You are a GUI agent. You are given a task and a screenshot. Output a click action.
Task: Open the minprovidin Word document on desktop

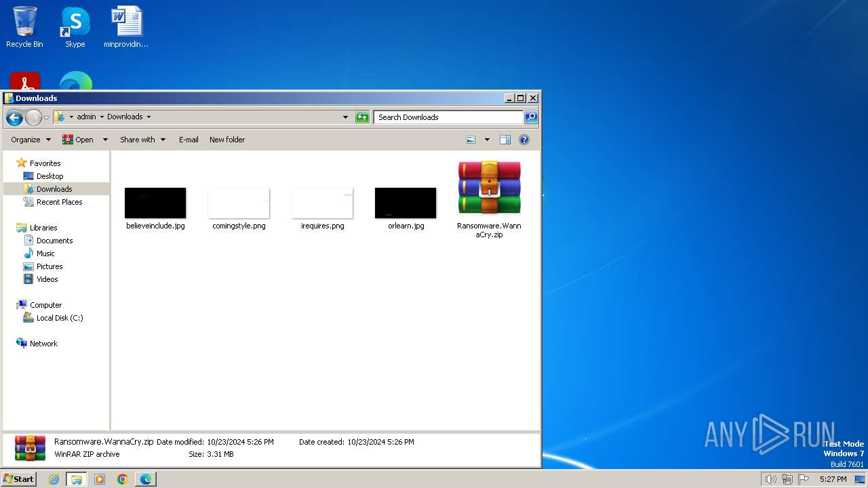tap(126, 27)
